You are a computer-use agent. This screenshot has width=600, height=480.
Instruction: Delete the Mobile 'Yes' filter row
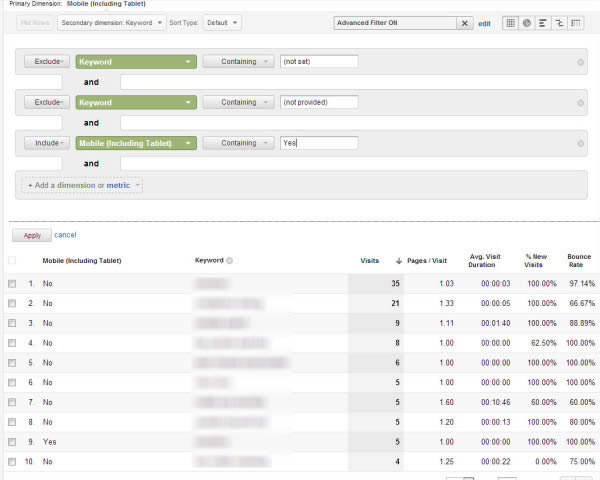(x=581, y=143)
